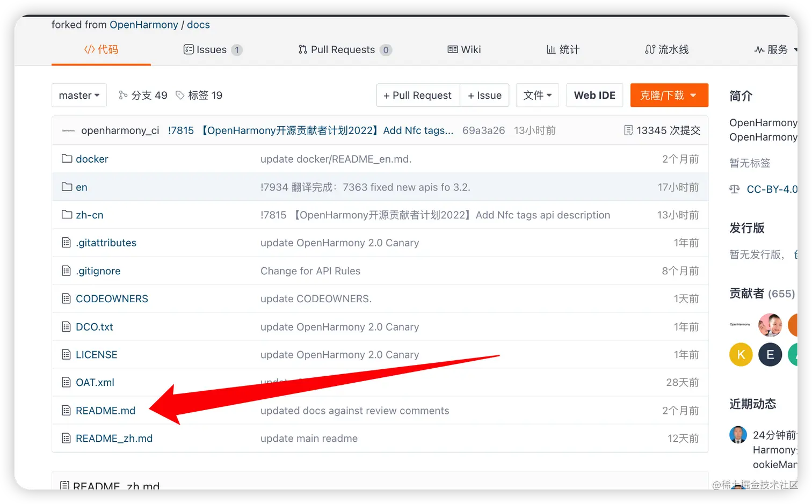This screenshot has height=504, width=812.
Task: Open the CC-BY-4.0 license link
Action: pos(772,189)
